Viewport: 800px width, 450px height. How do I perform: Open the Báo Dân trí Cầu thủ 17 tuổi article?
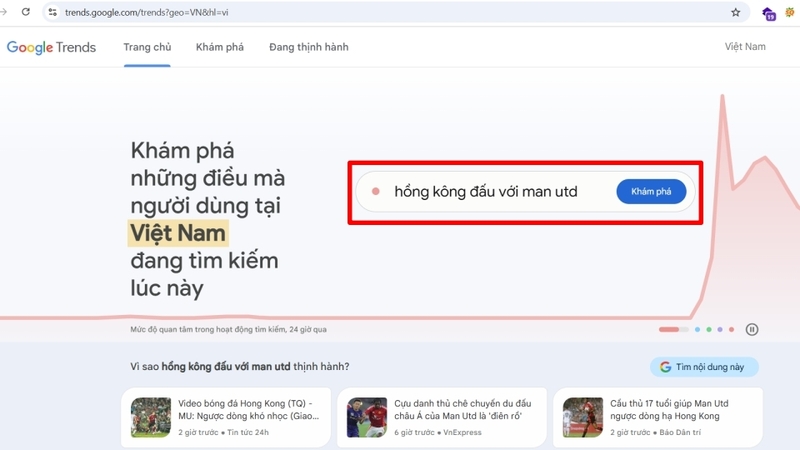pos(658,417)
